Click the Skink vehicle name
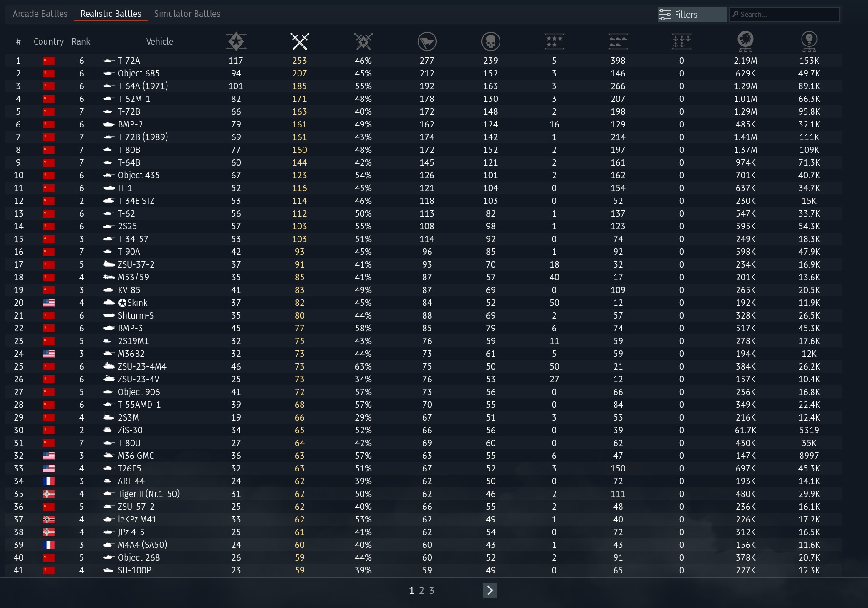This screenshot has width=868, height=608. click(x=133, y=303)
